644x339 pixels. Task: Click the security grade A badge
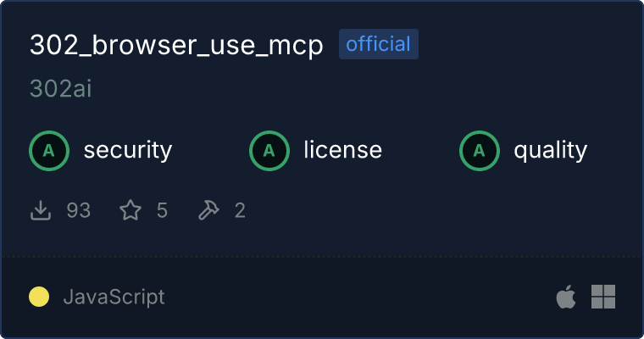[49, 151]
